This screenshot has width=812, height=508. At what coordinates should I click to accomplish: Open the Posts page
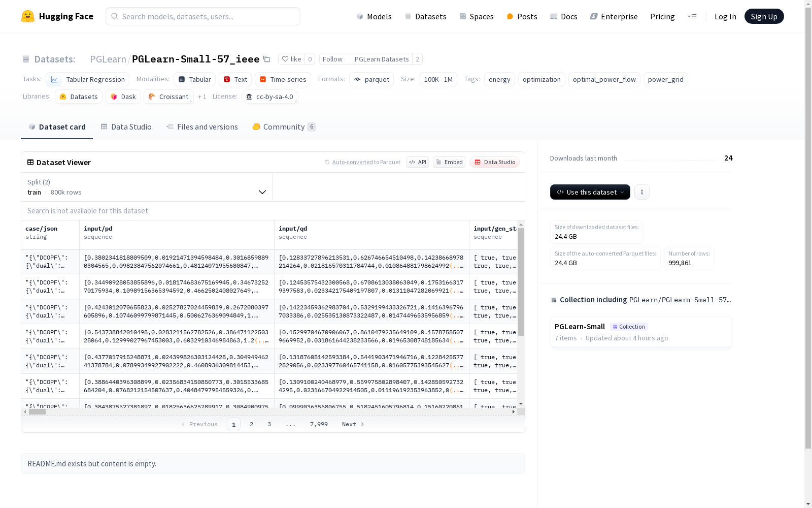pyautogui.click(x=522, y=16)
